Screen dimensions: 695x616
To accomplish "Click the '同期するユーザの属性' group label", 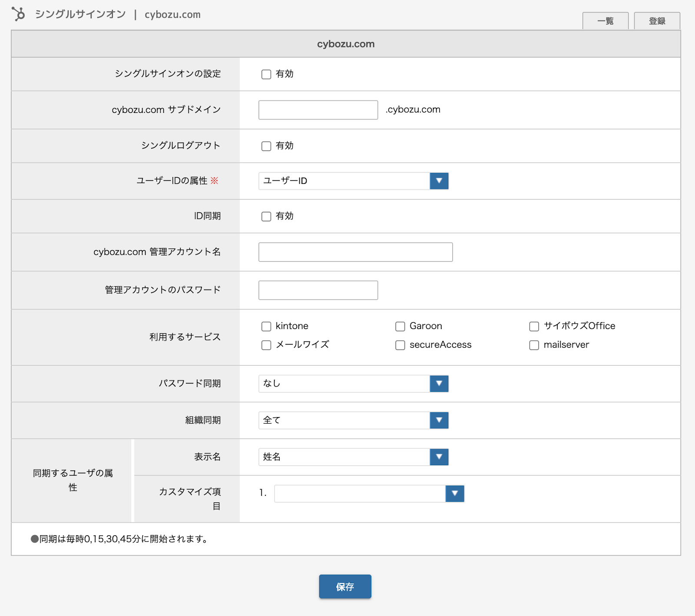I will click(x=73, y=480).
